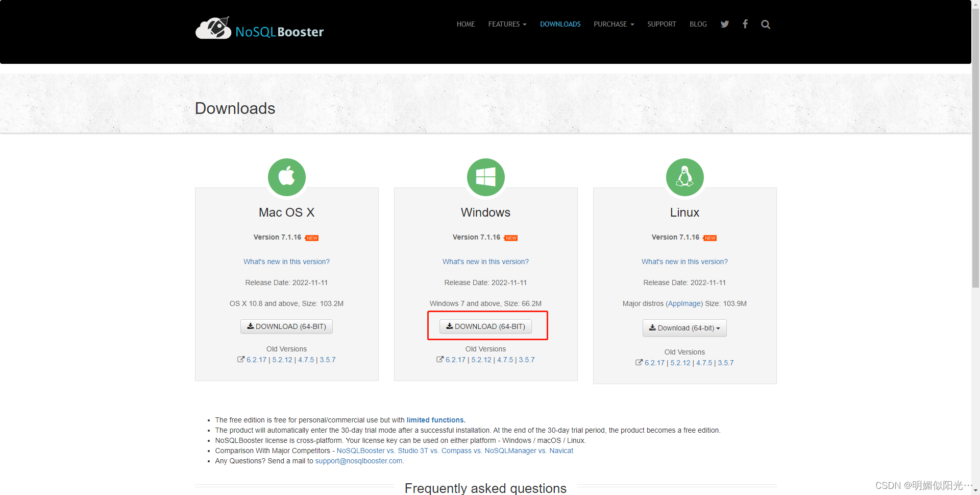Viewport: 980px width, 495px height.
Task: Open Linux old version 4.7.5
Action: tap(704, 363)
